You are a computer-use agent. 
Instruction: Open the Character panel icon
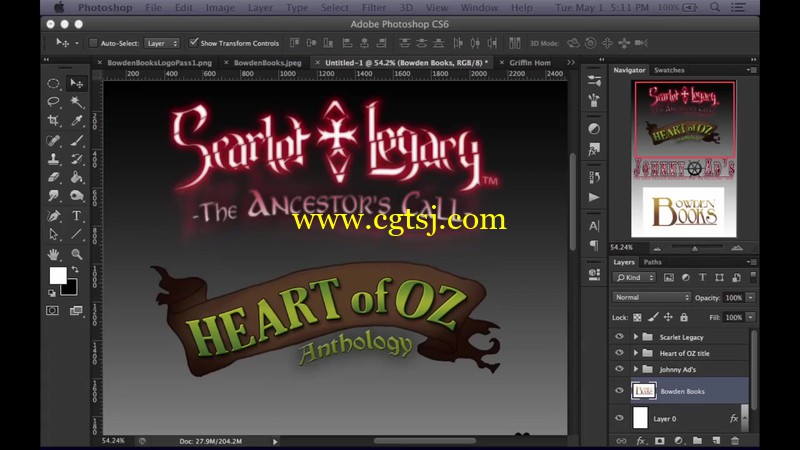click(594, 226)
